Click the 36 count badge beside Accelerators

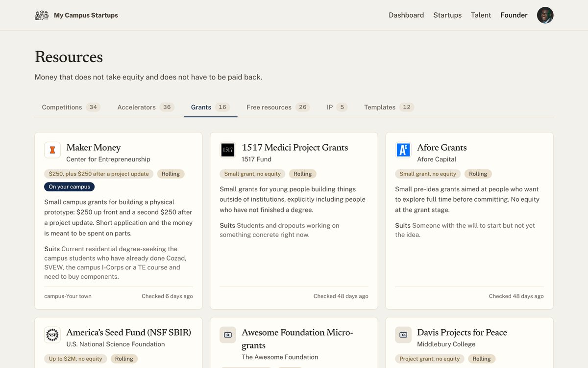click(x=167, y=107)
